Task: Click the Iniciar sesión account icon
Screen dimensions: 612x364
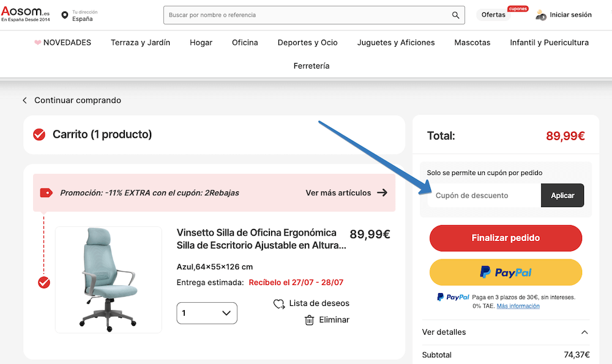Action: coord(540,15)
